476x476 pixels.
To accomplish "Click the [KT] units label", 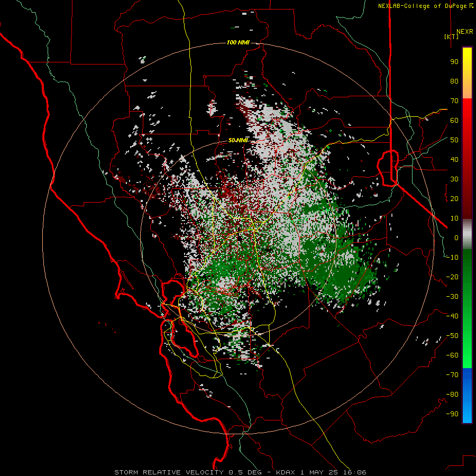I will [452, 36].
